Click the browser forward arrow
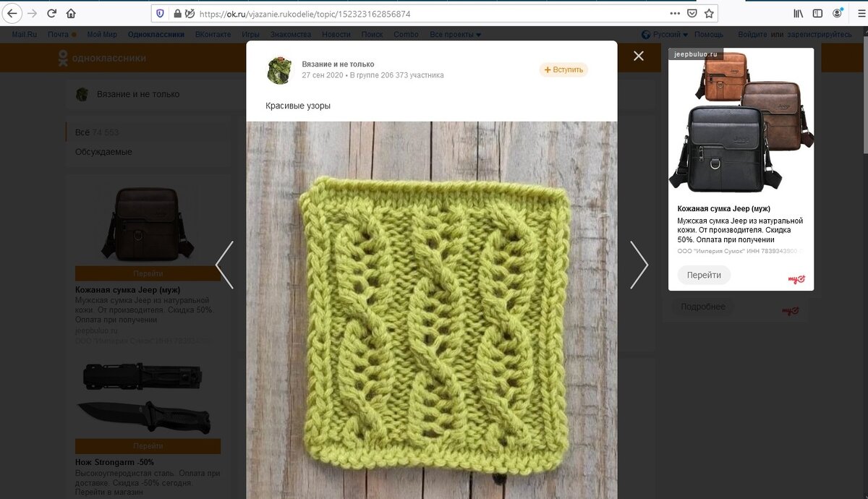 coord(32,13)
